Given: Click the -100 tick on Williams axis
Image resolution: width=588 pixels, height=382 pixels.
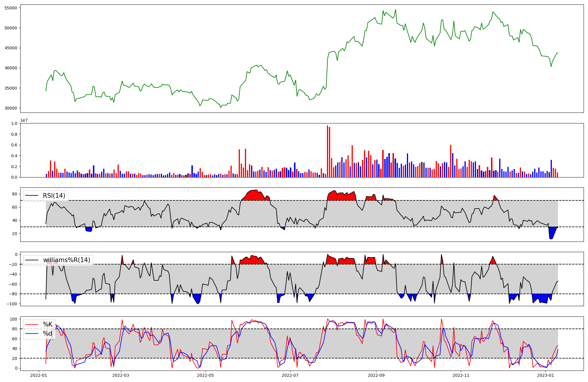Looking at the screenshot, I should [x=12, y=304].
